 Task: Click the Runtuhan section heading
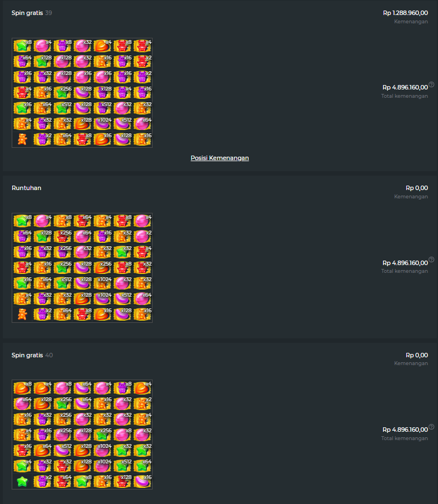click(26, 188)
